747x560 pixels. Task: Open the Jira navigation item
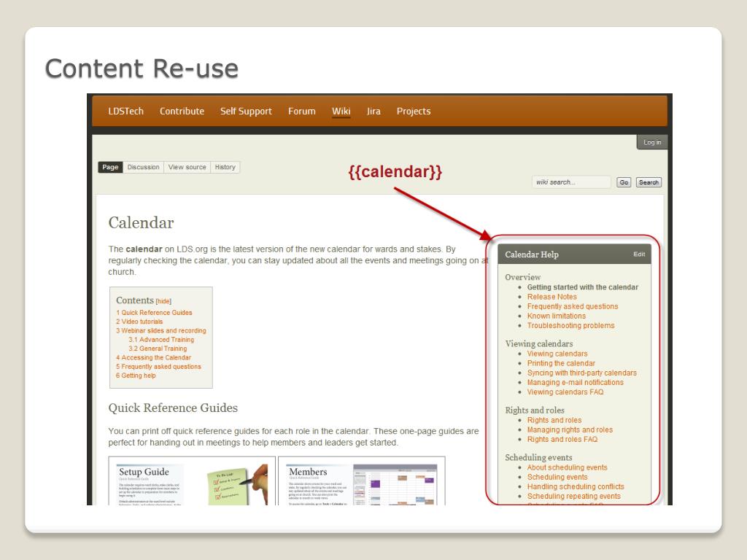pyautogui.click(x=373, y=111)
